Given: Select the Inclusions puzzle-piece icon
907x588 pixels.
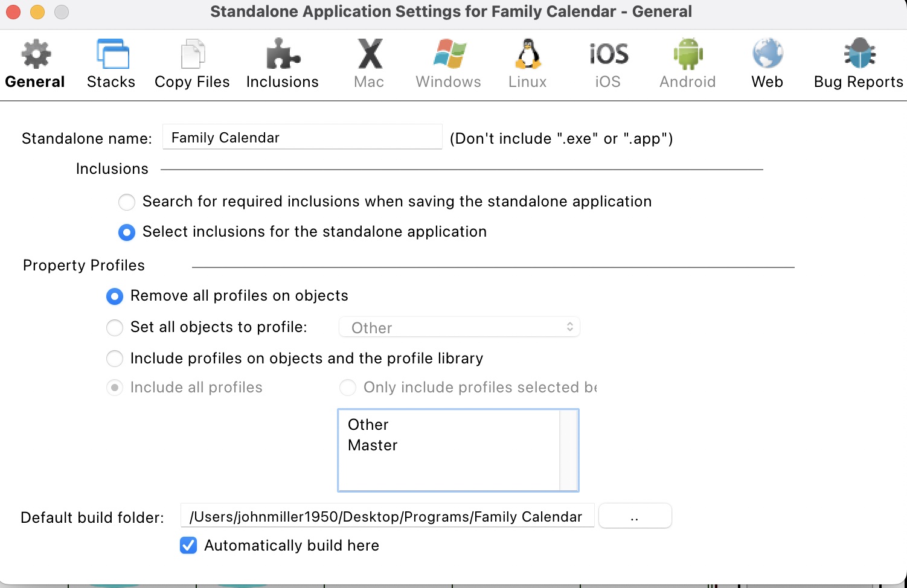Looking at the screenshot, I should [283, 55].
